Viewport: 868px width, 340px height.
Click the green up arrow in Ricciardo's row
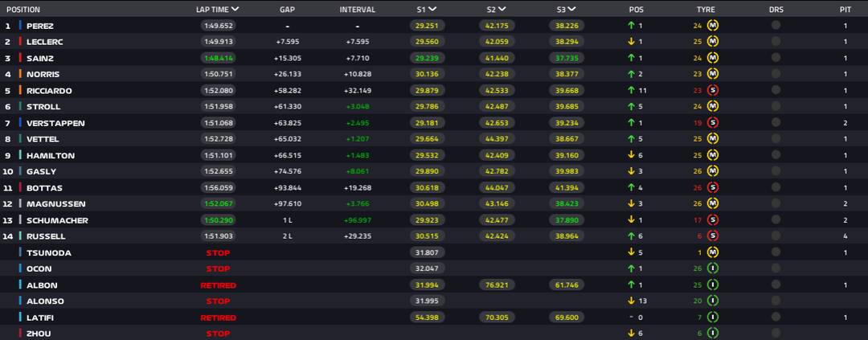(632, 91)
